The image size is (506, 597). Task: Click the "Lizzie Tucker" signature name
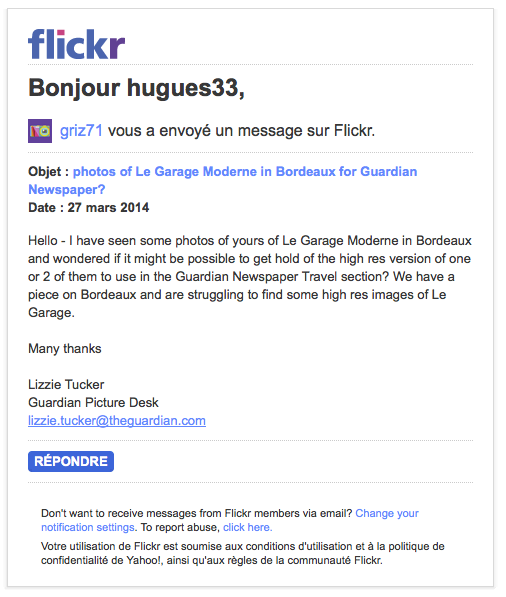(66, 385)
